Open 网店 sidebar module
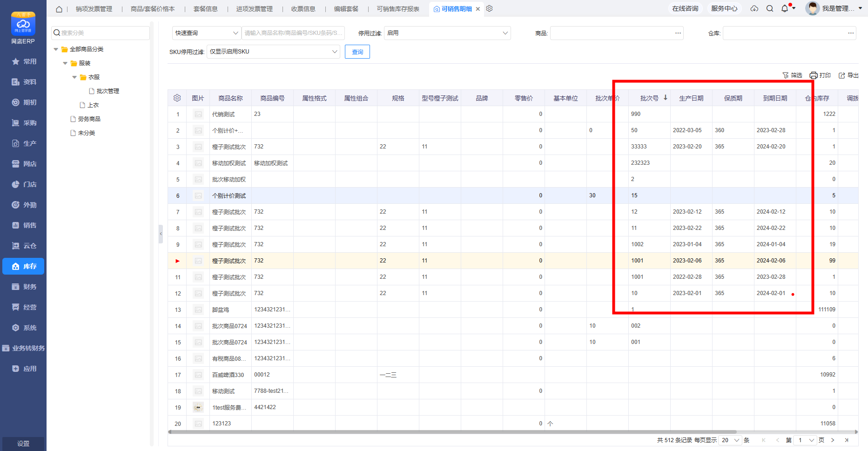868x451 pixels. [x=23, y=164]
